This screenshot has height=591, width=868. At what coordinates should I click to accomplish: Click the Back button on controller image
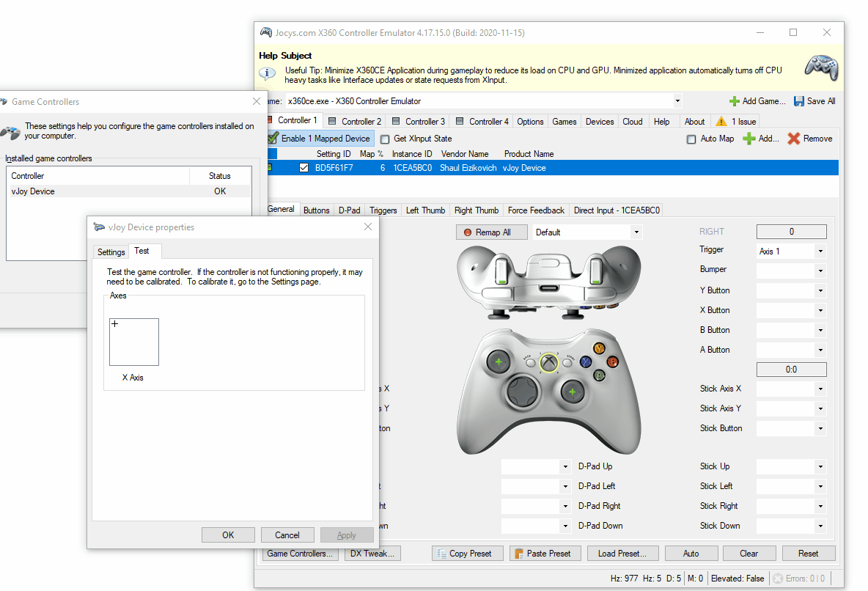tap(530, 364)
